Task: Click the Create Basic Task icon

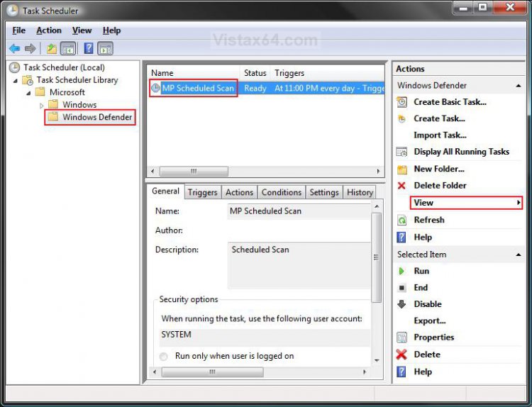Action: (x=402, y=102)
